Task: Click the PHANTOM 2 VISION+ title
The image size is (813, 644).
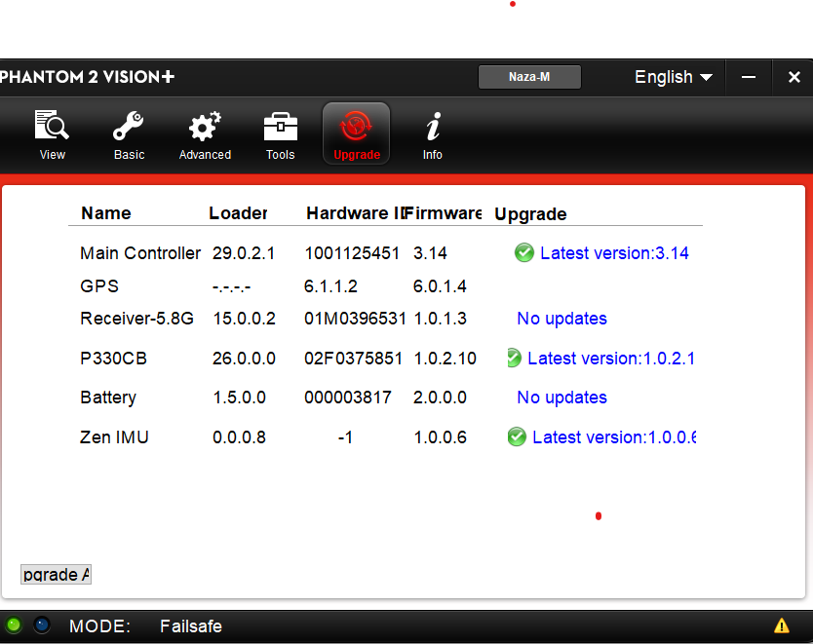Action: [x=87, y=77]
